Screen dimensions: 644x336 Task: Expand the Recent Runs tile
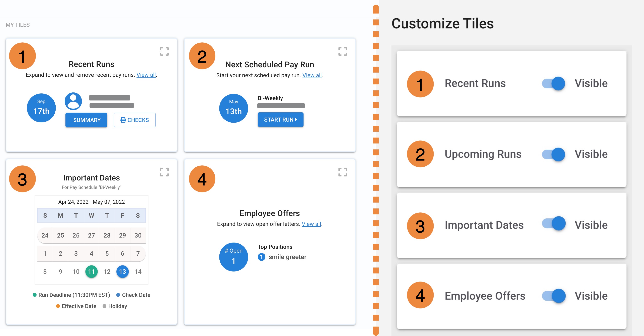(x=164, y=51)
